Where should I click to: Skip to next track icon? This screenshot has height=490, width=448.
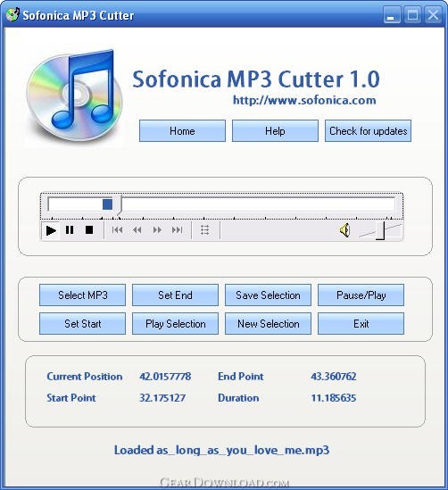coord(177,230)
